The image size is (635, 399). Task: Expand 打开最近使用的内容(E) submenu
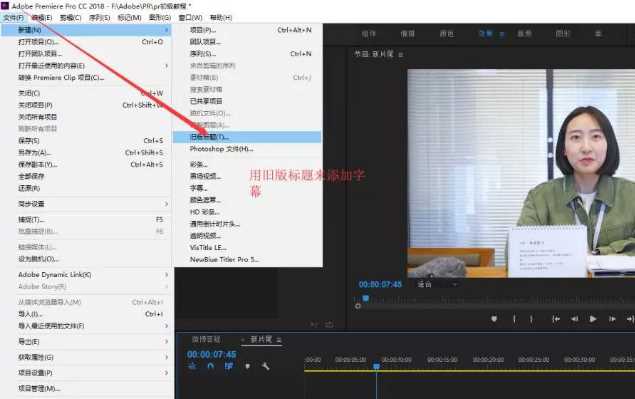click(166, 66)
